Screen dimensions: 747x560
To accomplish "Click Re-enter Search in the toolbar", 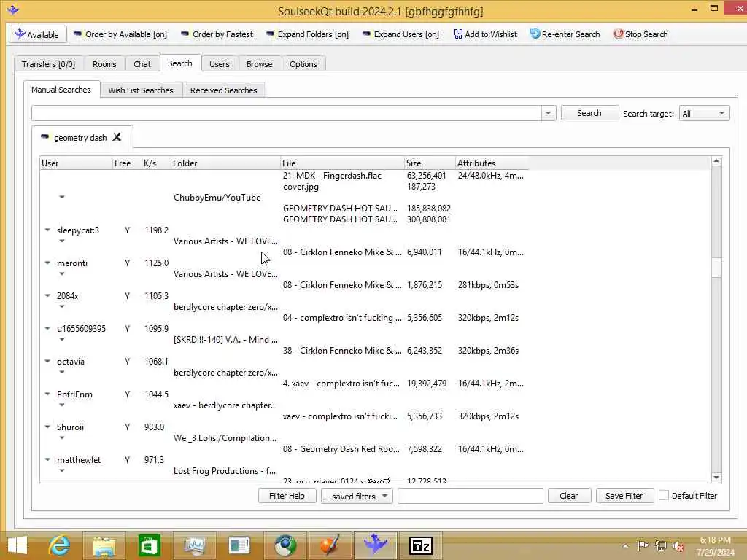I will (x=565, y=34).
